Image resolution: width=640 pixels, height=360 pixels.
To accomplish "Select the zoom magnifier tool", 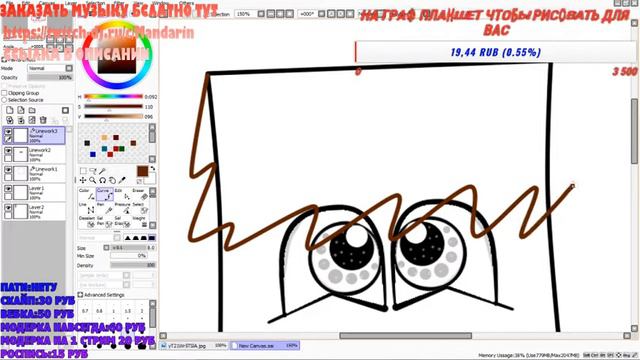I will pyautogui.click(x=93, y=180).
